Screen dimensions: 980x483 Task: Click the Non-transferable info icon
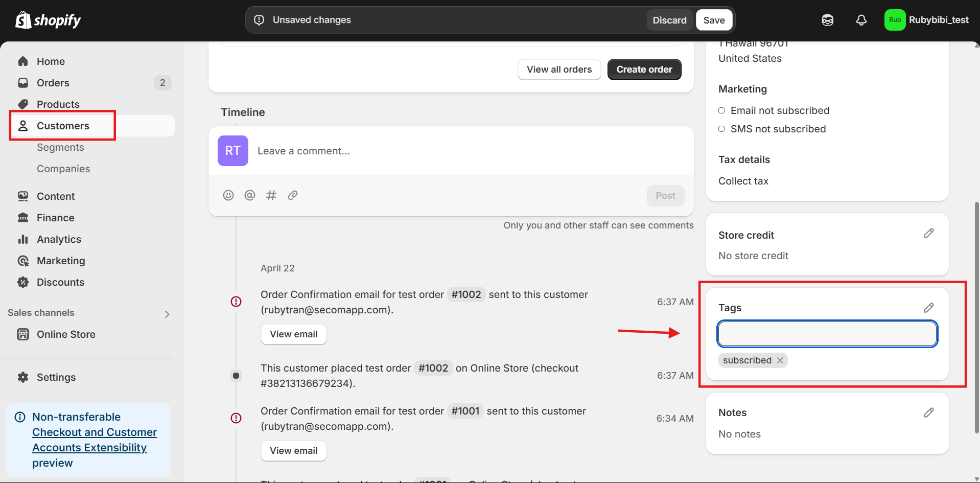coord(20,417)
